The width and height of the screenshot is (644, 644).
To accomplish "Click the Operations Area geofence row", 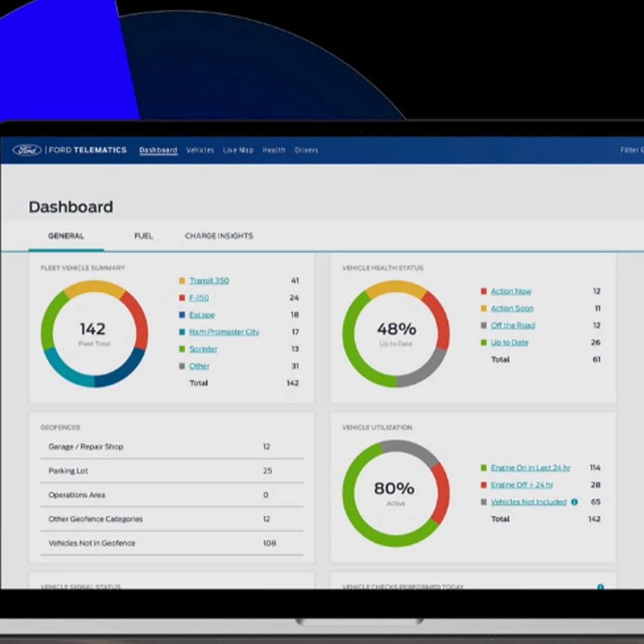I will pyautogui.click(x=172, y=496).
